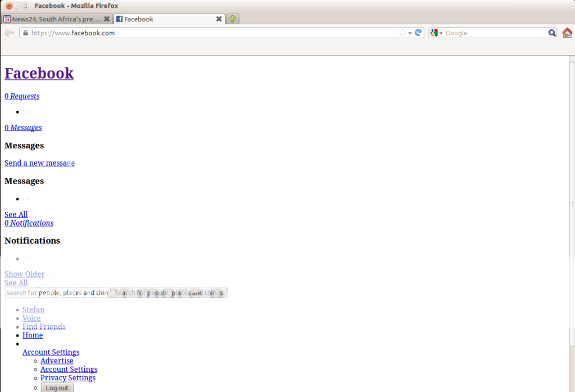
Task: Click the Facebook people search text field
Action: click(x=56, y=293)
